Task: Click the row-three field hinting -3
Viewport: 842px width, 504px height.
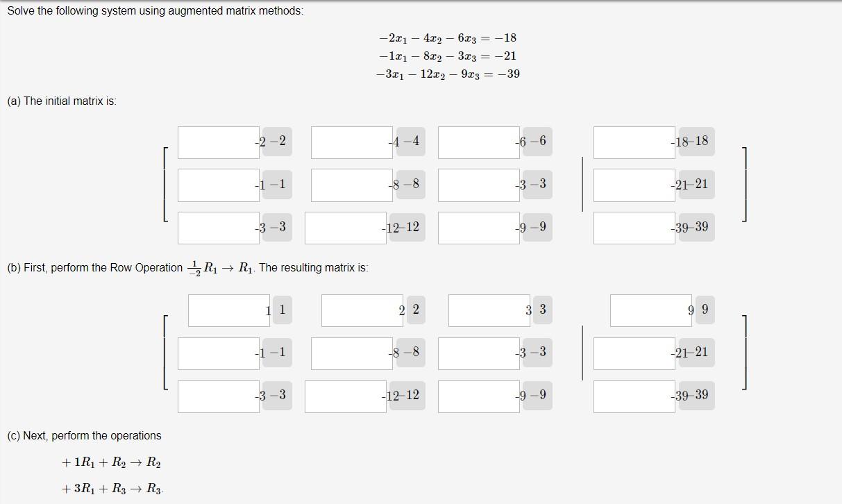Action: coord(217,228)
